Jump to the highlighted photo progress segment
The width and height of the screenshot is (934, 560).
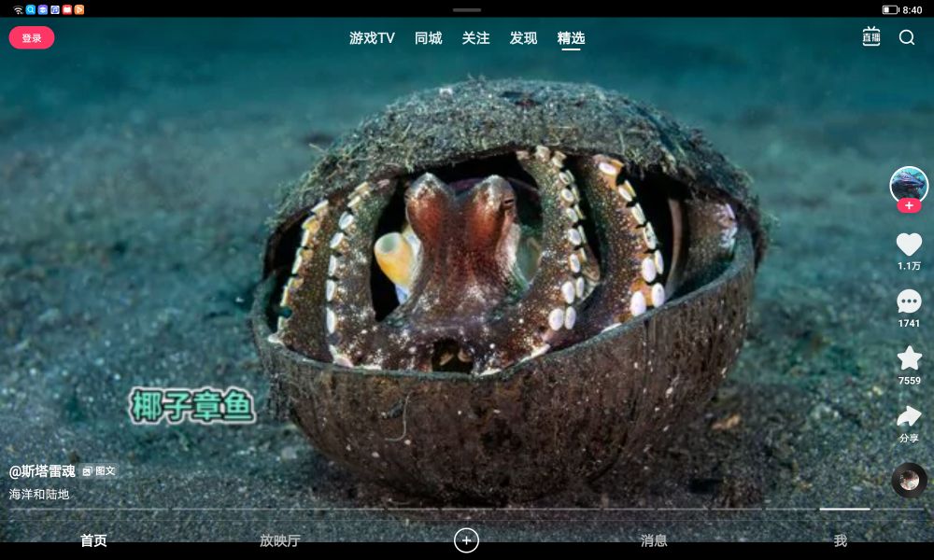tap(844, 509)
